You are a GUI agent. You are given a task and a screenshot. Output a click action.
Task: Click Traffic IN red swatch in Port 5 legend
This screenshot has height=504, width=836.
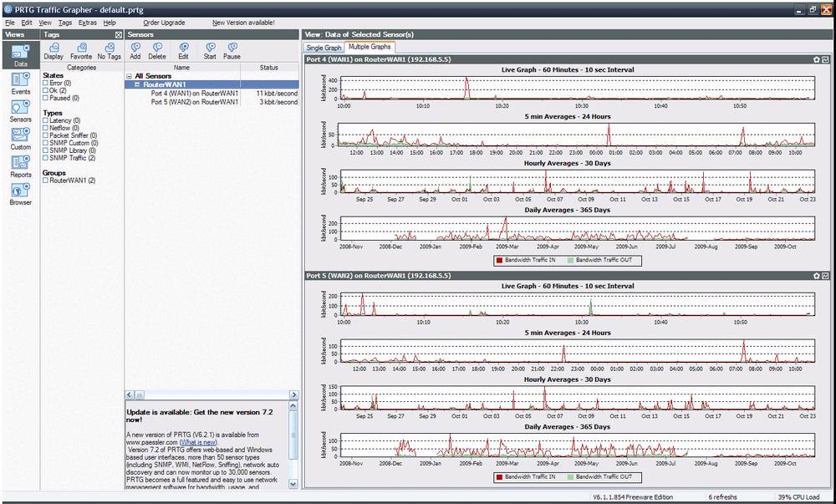(500, 477)
